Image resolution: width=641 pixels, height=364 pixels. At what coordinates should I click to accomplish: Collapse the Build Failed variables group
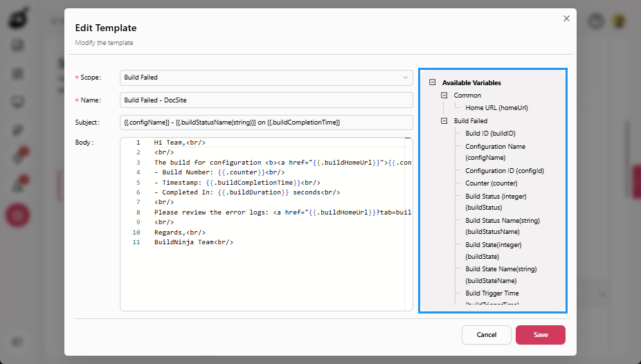tap(444, 121)
